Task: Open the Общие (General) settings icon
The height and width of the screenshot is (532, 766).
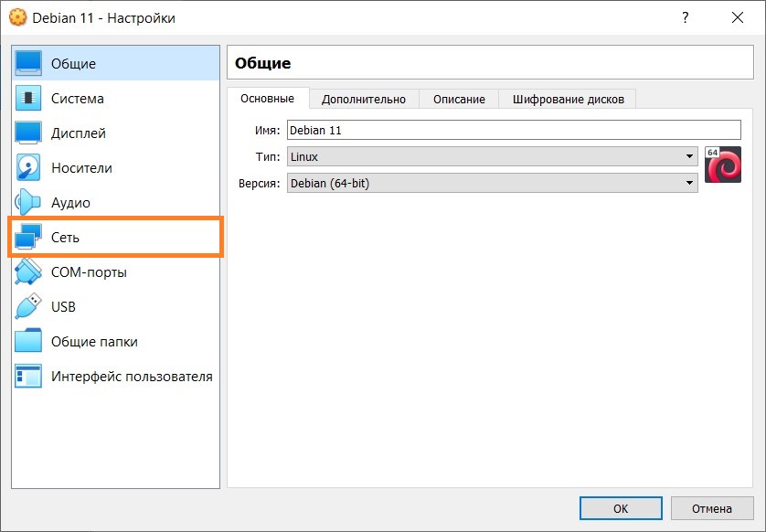Action: pyautogui.click(x=28, y=63)
